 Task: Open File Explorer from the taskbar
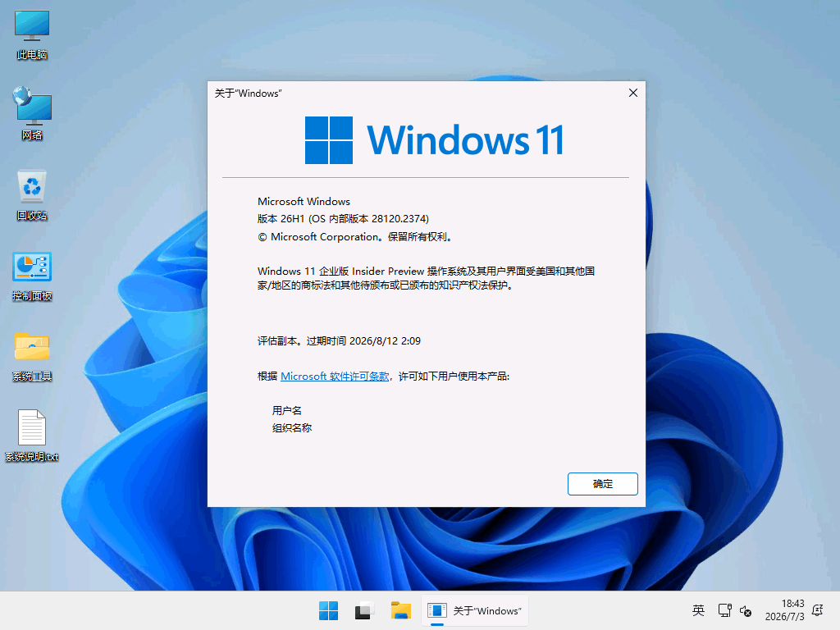pyautogui.click(x=400, y=610)
